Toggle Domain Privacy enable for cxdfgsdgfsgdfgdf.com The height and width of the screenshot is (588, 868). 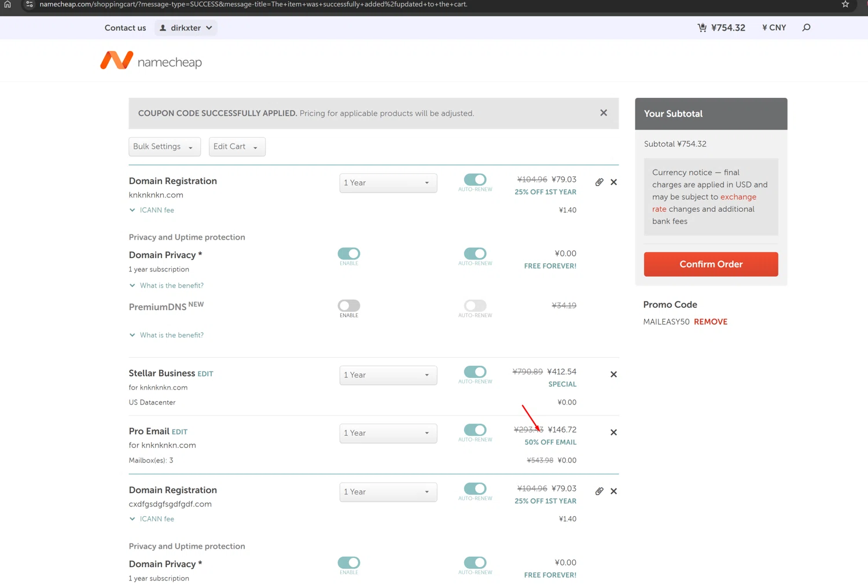point(349,563)
